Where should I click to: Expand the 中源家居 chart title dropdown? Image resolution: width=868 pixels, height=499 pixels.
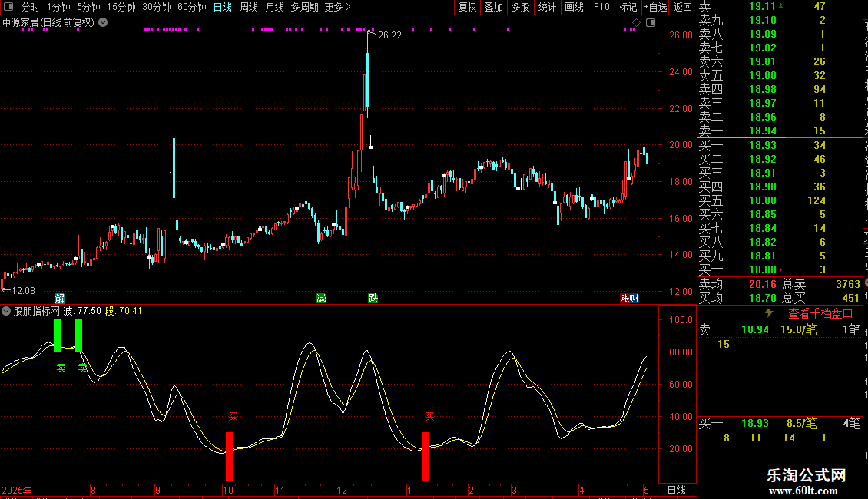click(x=103, y=23)
